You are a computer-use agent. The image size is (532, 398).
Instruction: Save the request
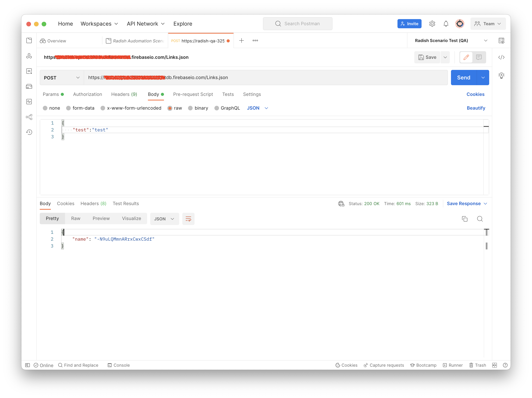pyautogui.click(x=427, y=57)
